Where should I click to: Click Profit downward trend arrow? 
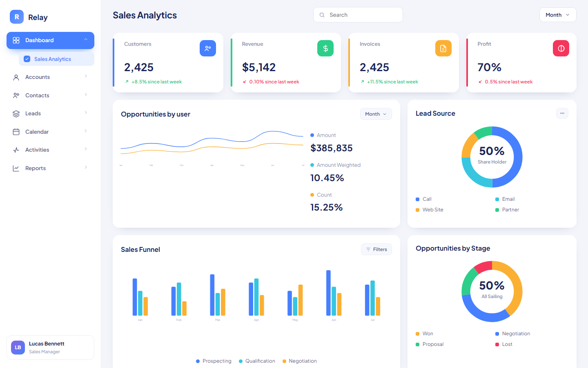pos(480,82)
